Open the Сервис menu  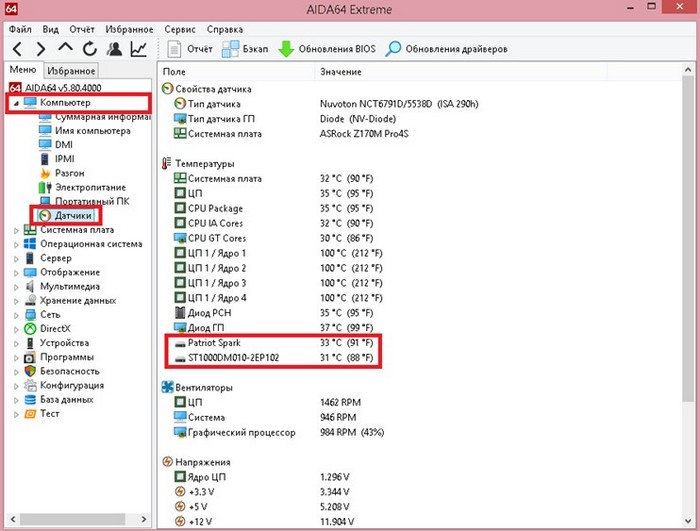tap(182, 30)
